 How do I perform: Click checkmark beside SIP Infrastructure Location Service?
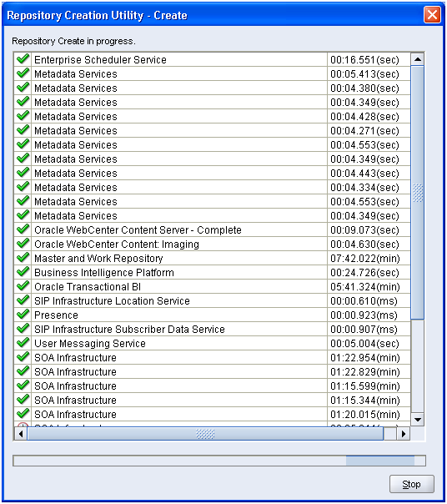23,300
